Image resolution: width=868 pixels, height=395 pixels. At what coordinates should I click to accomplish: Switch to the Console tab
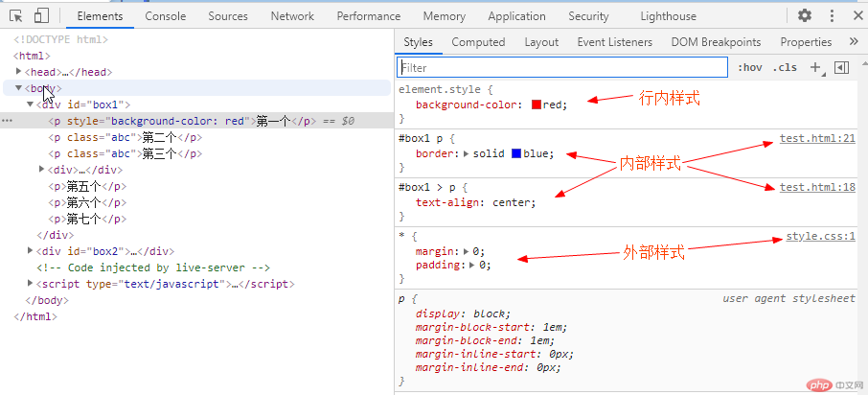pos(166,16)
